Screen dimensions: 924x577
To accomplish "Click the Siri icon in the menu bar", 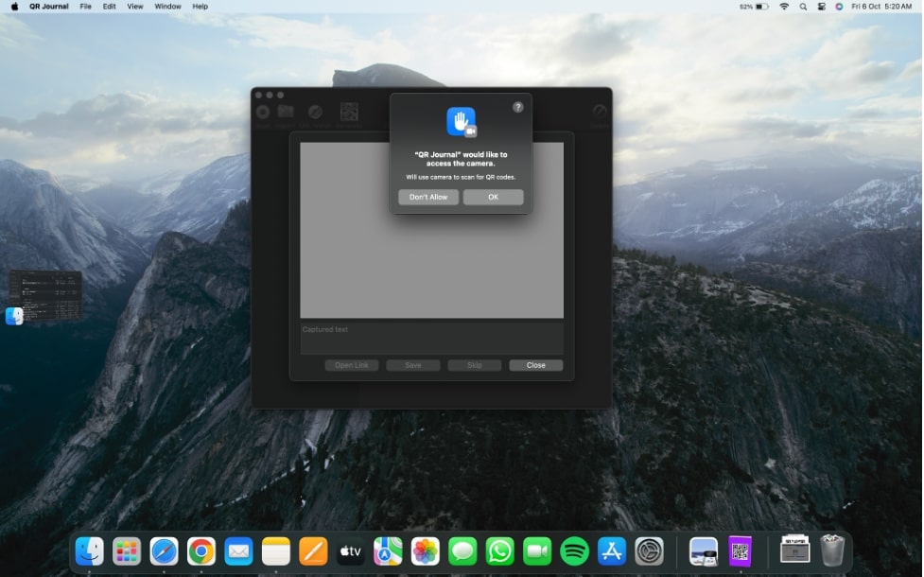I will click(x=839, y=7).
